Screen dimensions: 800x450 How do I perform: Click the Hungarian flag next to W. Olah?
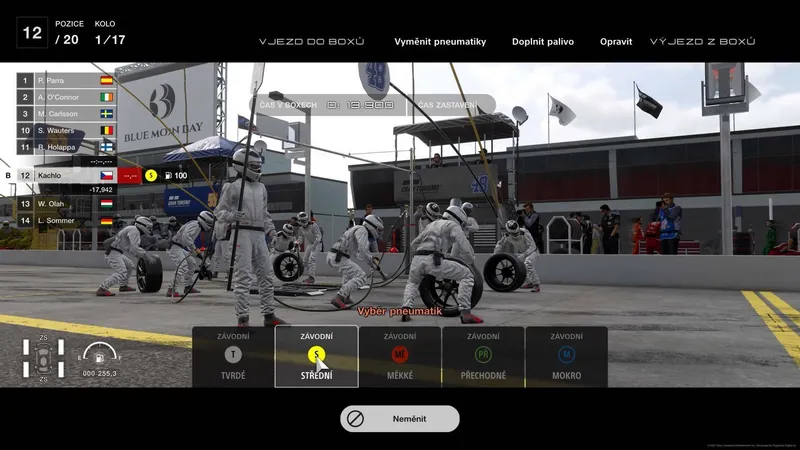(x=106, y=204)
